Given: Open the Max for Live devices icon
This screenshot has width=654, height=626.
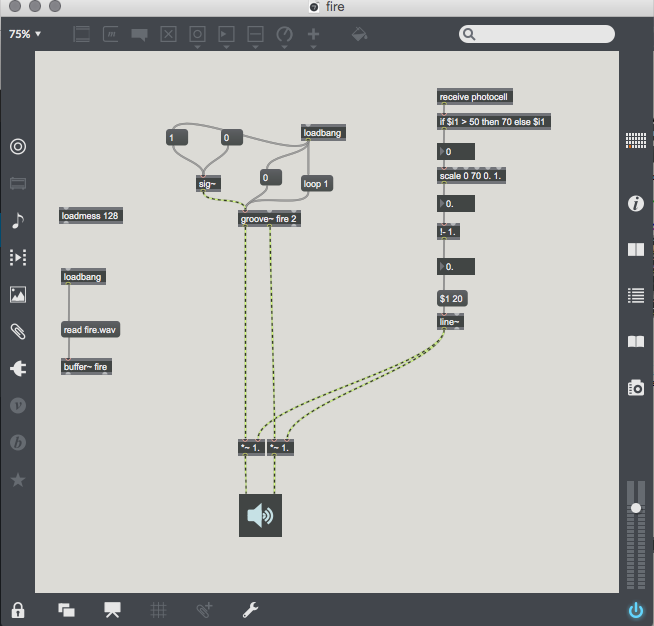Looking at the screenshot, I should (x=18, y=184).
